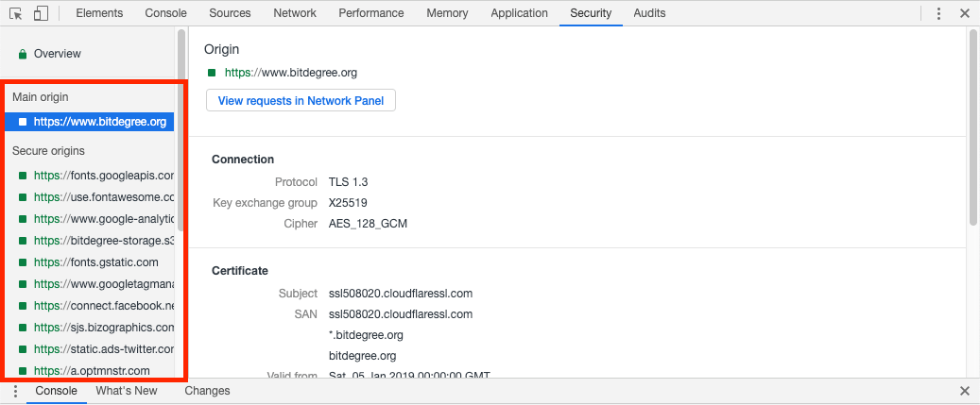The height and width of the screenshot is (405, 980).
Task: Open the Memory tab
Action: pos(448,13)
